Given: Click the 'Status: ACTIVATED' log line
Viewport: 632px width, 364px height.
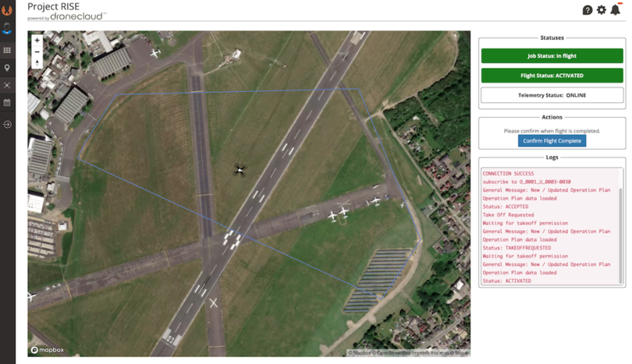Looking at the screenshot, I should coord(507,281).
